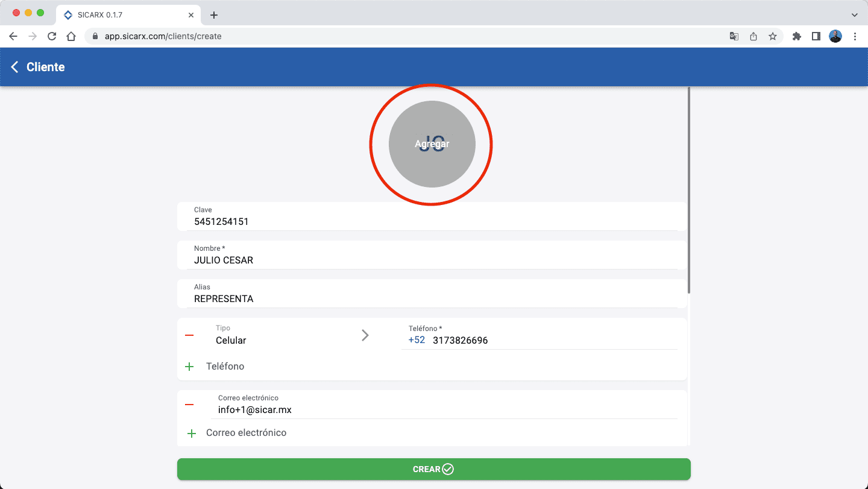
Task: Remove the Celular phone row with minus icon
Action: 189,335
